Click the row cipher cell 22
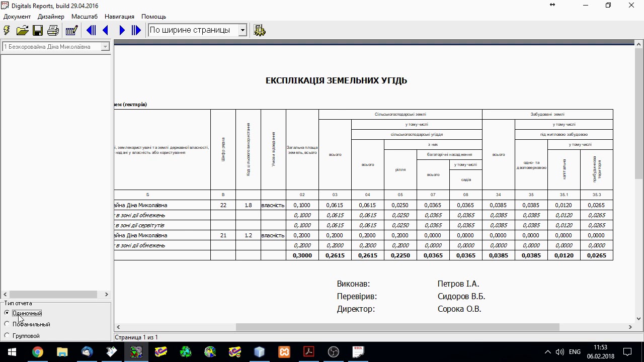 (x=223, y=205)
